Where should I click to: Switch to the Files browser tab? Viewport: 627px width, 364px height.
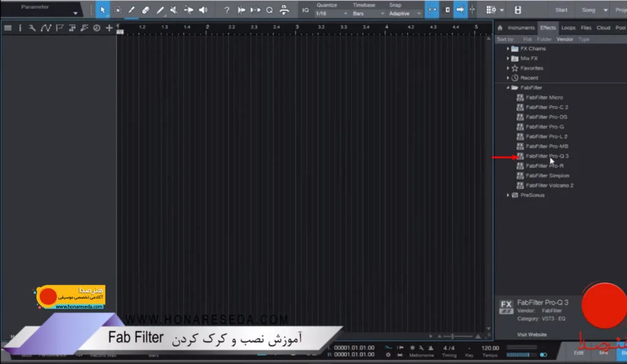586,28
